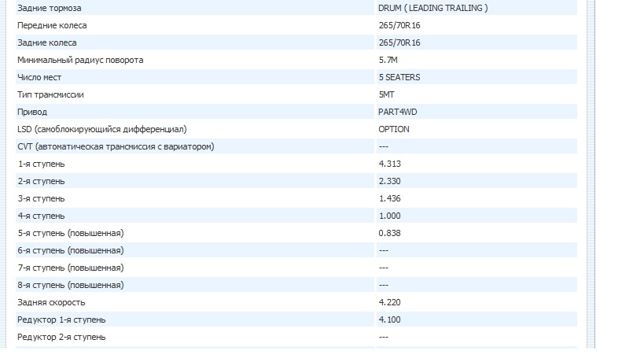The width and height of the screenshot is (644, 362).
Task: Select the OPTION value in the LSD row
Action: (393, 129)
